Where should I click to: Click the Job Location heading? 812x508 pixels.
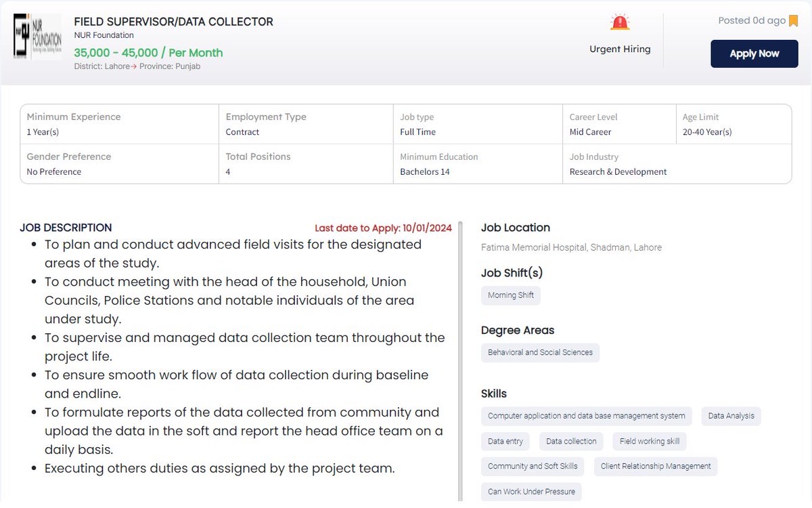pos(516,228)
